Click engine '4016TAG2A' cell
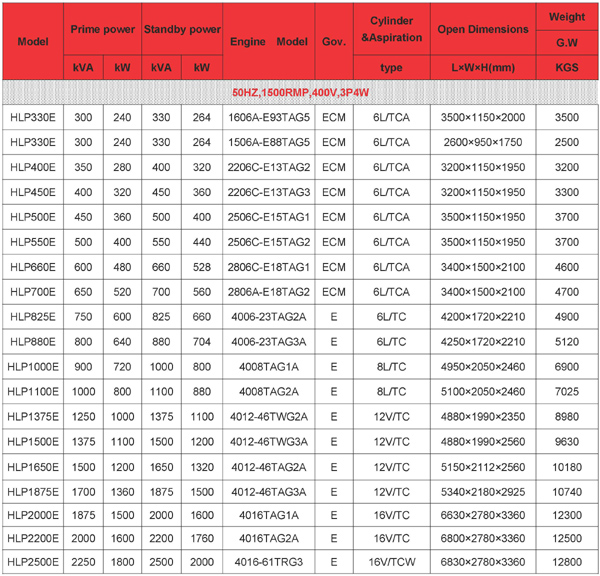 [x=269, y=538]
